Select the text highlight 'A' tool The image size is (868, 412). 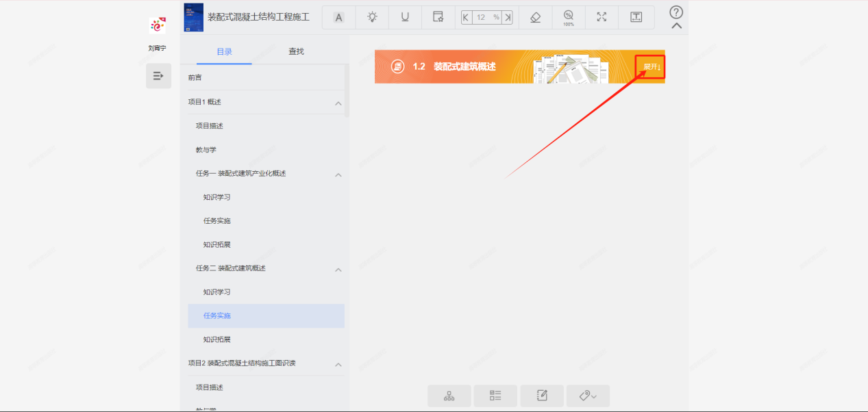click(338, 17)
